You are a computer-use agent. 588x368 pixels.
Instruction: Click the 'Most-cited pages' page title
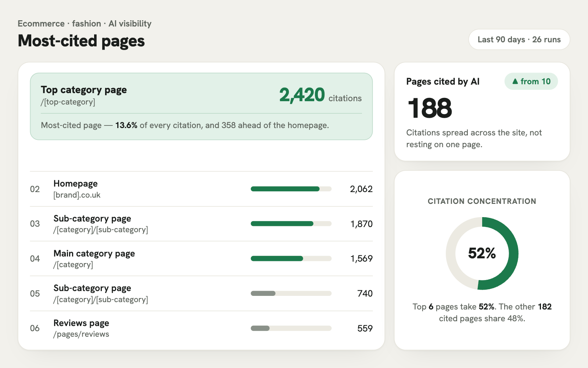coord(81,41)
